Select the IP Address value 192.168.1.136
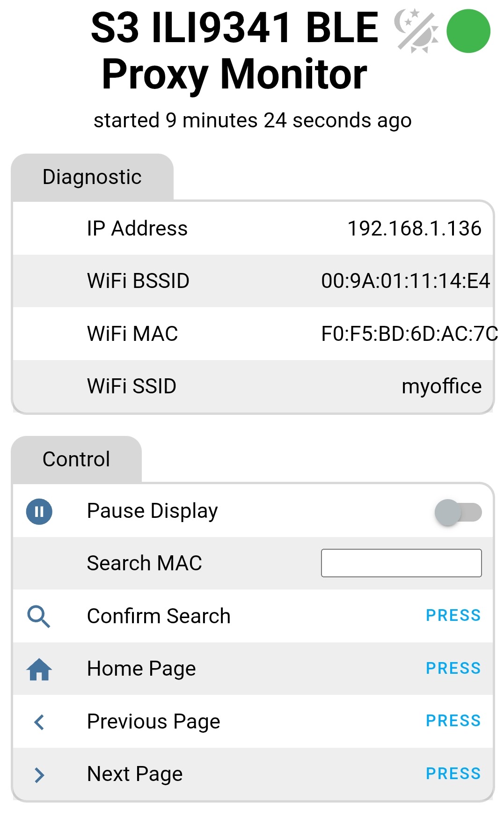The height and width of the screenshot is (818, 504). coord(414,228)
